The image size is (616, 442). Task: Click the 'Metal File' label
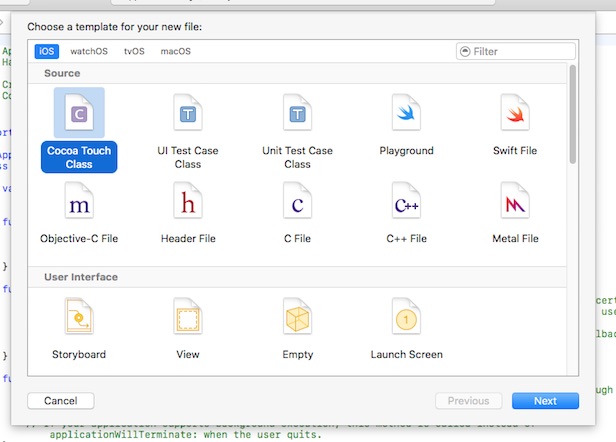[515, 238]
